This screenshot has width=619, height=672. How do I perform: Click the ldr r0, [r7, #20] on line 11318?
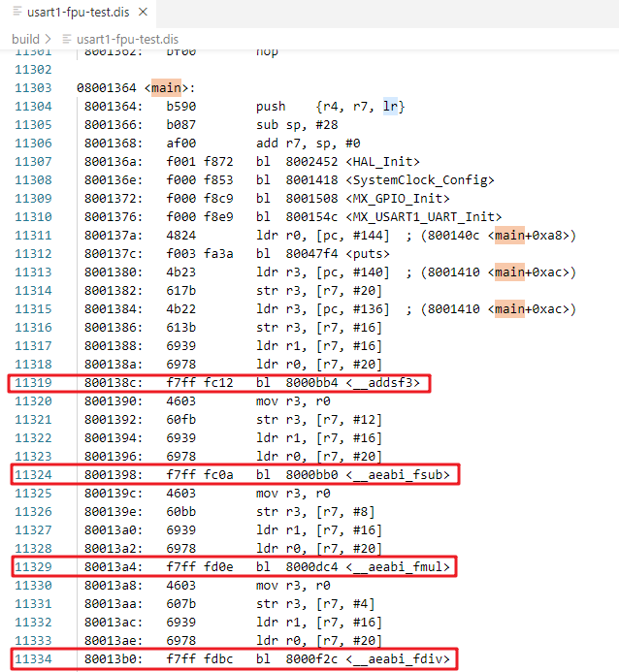[x=319, y=365]
